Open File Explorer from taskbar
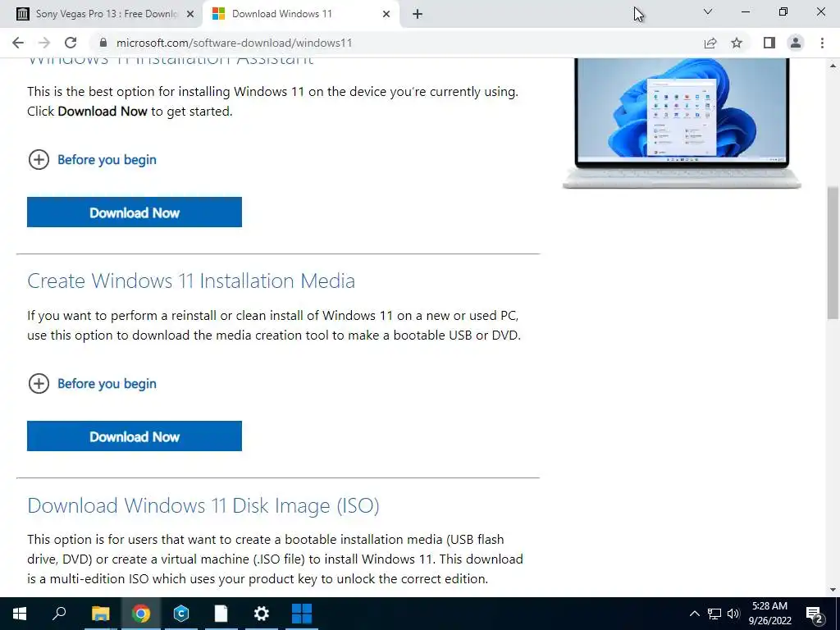This screenshot has width=840, height=630. pyautogui.click(x=100, y=614)
